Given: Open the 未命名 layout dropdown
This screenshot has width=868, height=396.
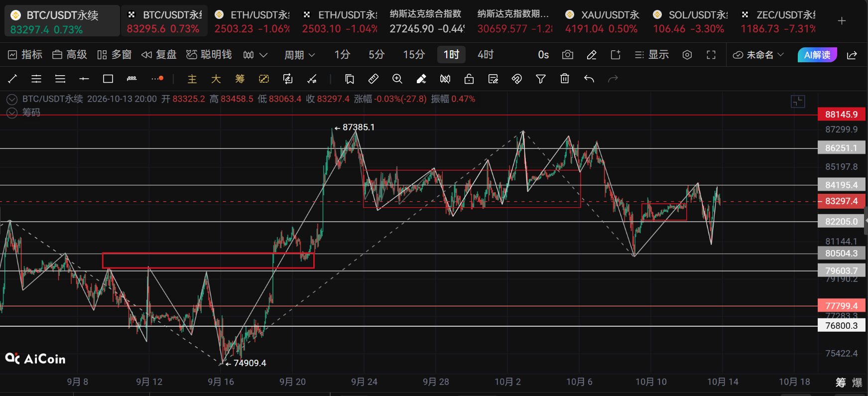Looking at the screenshot, I should pyautogui.click(x=758, y=55).
